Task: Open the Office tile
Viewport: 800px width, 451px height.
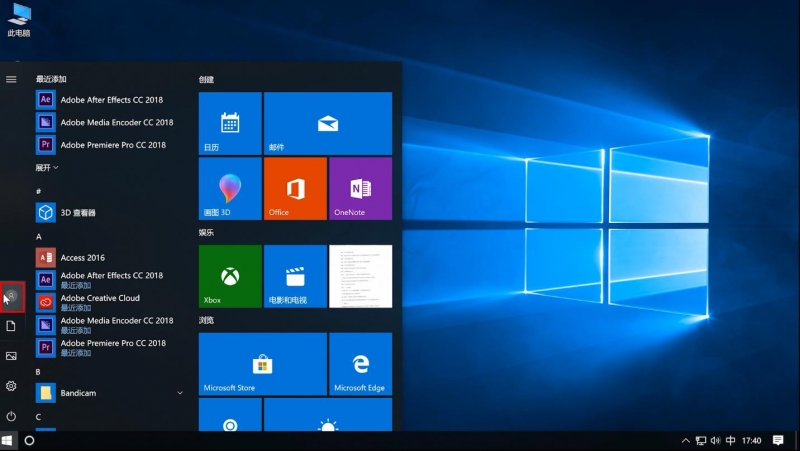Action: [295, 189]
